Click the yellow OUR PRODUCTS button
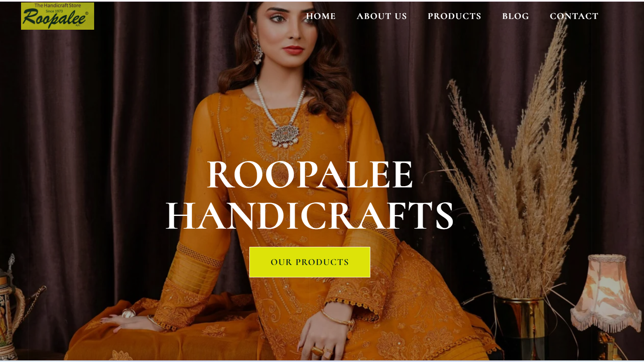The width and height of the screenshot is (644, 362). (310, 262)
